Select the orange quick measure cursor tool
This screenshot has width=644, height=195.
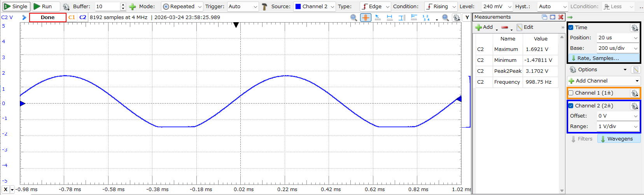click(366, 18)
